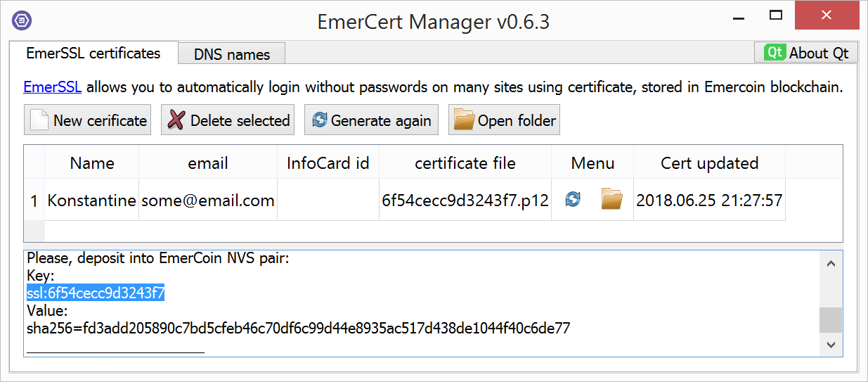
Task: Click the folder icon in Konstantine's Menu cell
Action: click(x=612, y=200)
